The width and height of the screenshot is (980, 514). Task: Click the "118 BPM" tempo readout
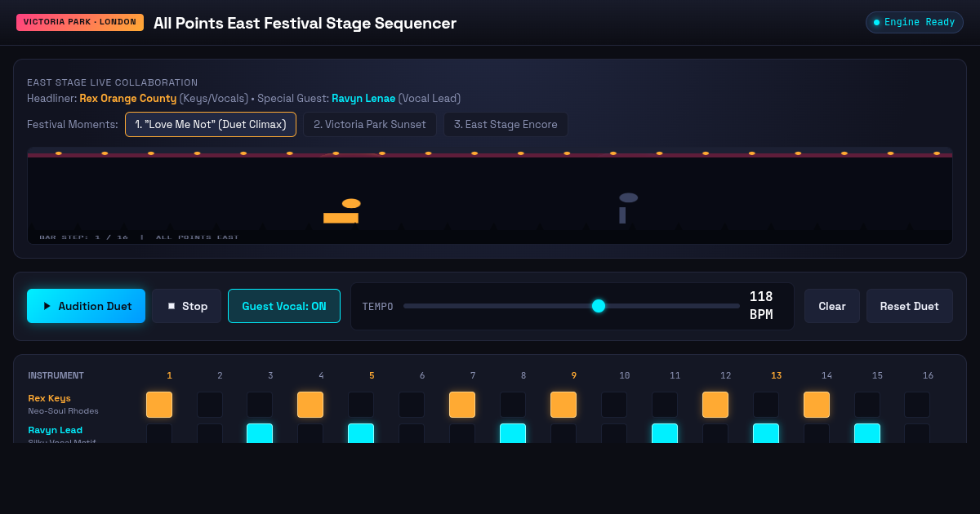coord(761,306)
